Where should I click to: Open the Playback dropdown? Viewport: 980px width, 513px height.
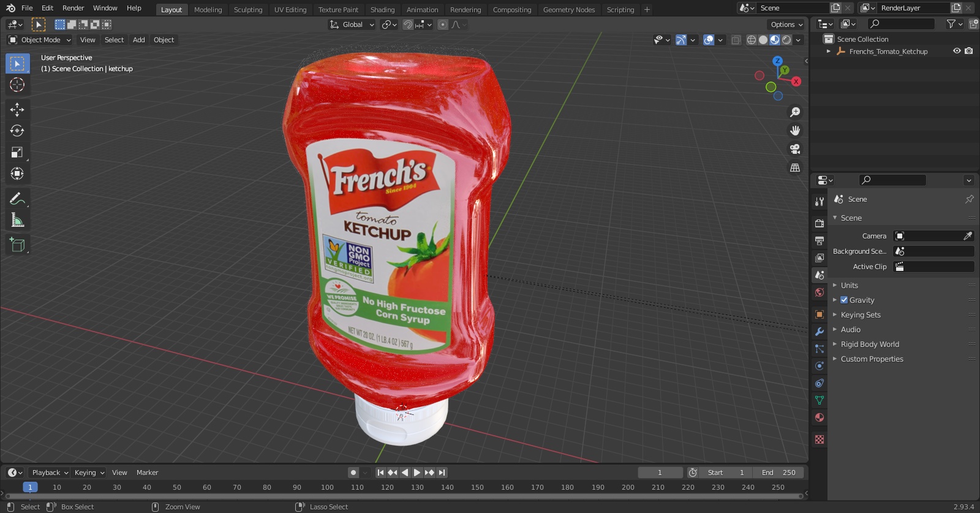50,473
